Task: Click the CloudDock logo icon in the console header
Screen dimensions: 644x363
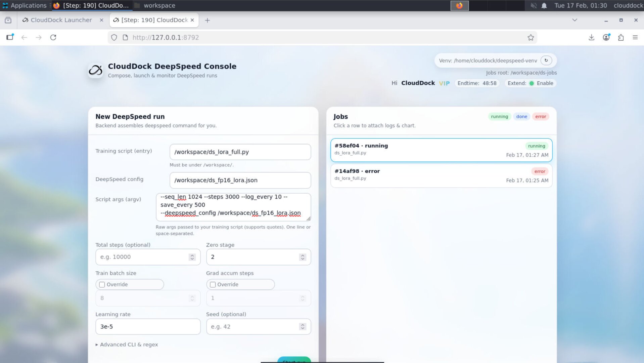Action: pos(95,71)
